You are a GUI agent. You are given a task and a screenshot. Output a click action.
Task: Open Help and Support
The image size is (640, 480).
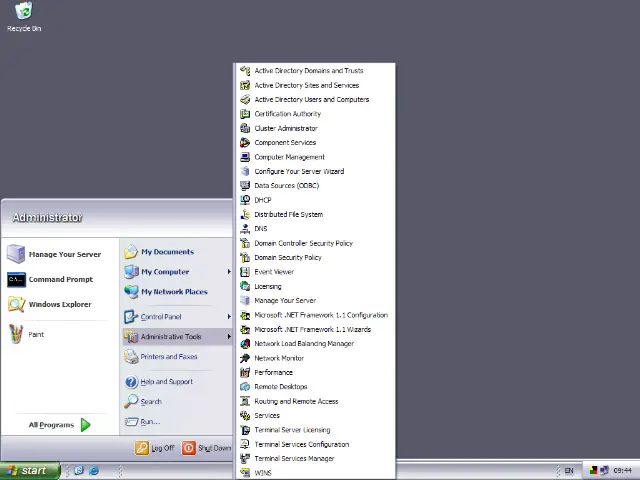tap(177, 382)
